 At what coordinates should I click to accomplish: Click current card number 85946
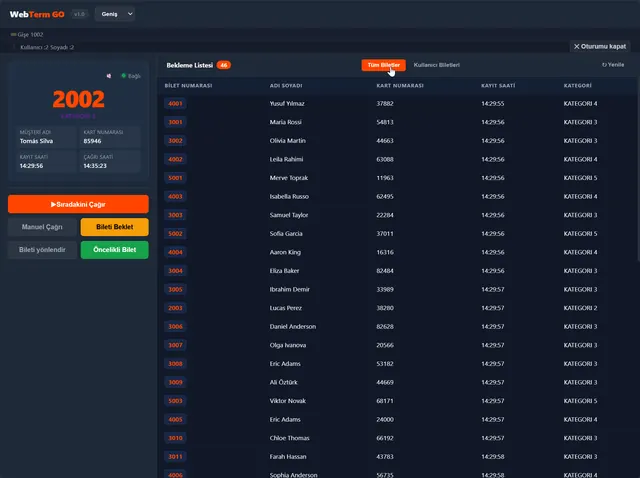[92, 141]
